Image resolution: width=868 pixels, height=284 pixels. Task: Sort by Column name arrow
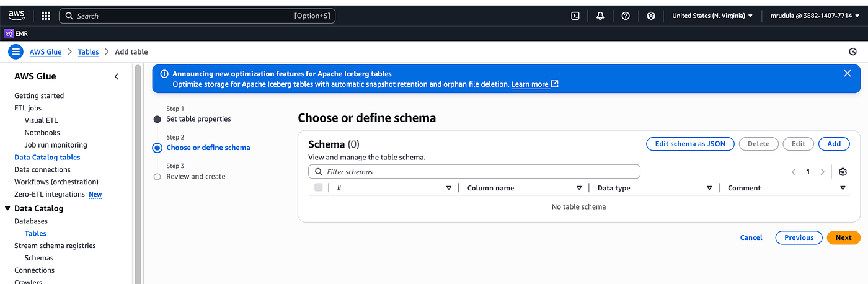(579, 188)
